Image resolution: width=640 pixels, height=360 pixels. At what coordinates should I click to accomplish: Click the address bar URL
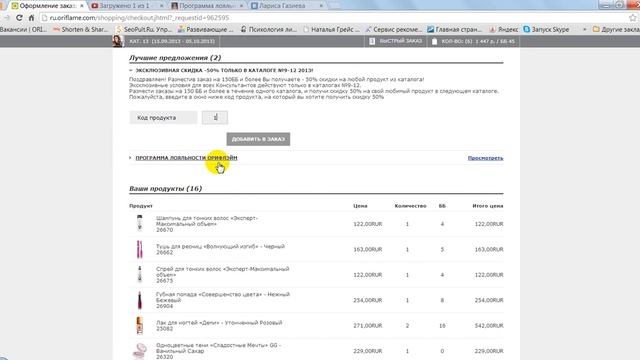coord(139,18)
